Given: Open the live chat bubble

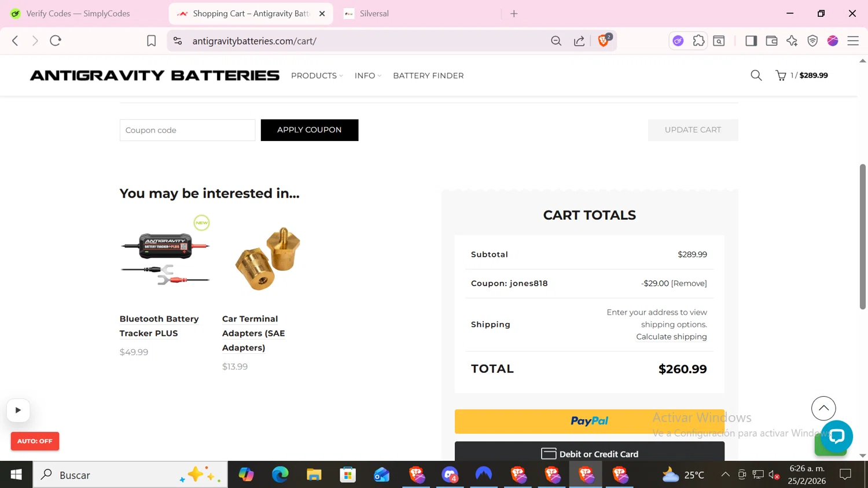Looking at the screenshot, I should point(836,436).
